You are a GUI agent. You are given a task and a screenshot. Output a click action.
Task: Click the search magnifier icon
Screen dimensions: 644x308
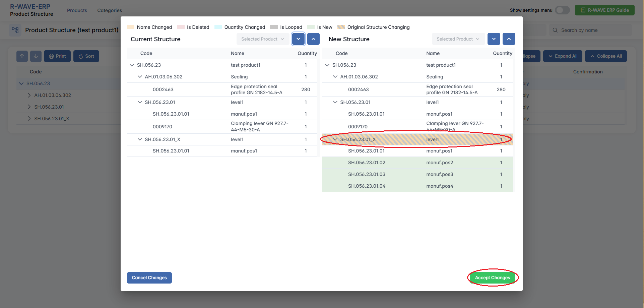coord(555,30)
